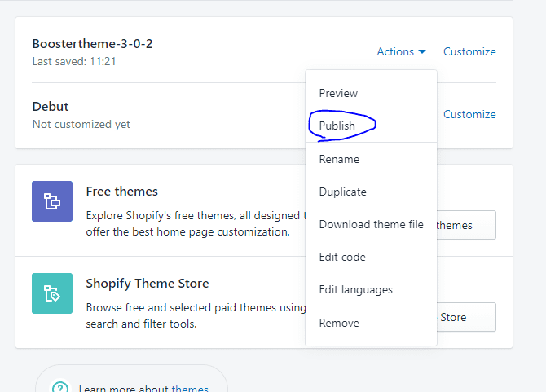Click the explore free themes button
Image resolution: width=546 pixels, height=392 pixels.
(466, 225)
